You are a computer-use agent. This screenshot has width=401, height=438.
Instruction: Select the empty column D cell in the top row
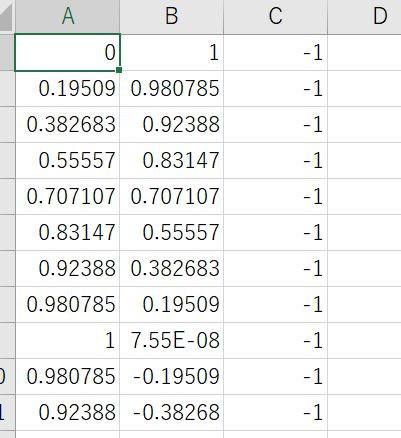point(364,52)
